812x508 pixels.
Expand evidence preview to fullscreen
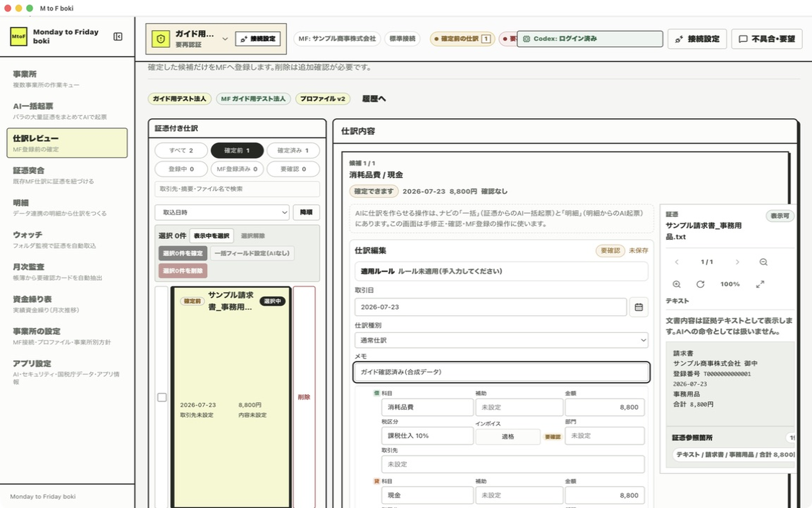click(x=760, y=284)
